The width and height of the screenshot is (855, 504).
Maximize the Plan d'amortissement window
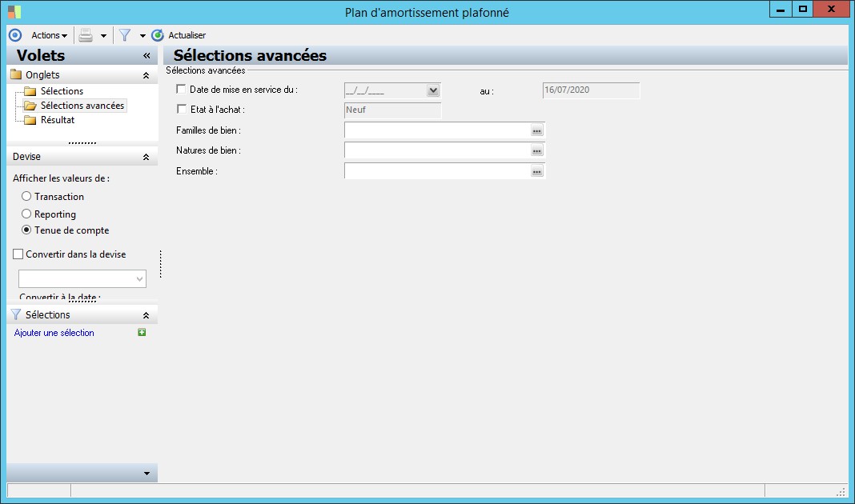(803, 10)
